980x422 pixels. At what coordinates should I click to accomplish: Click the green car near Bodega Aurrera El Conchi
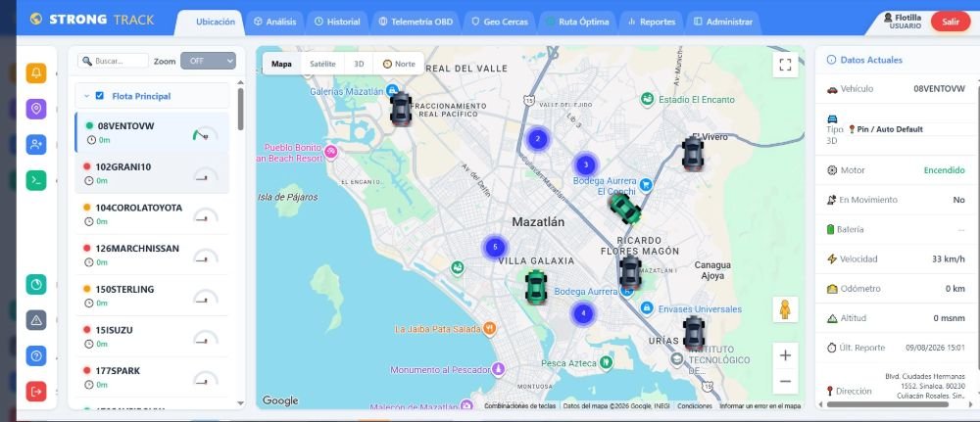[x=625, y=208]
